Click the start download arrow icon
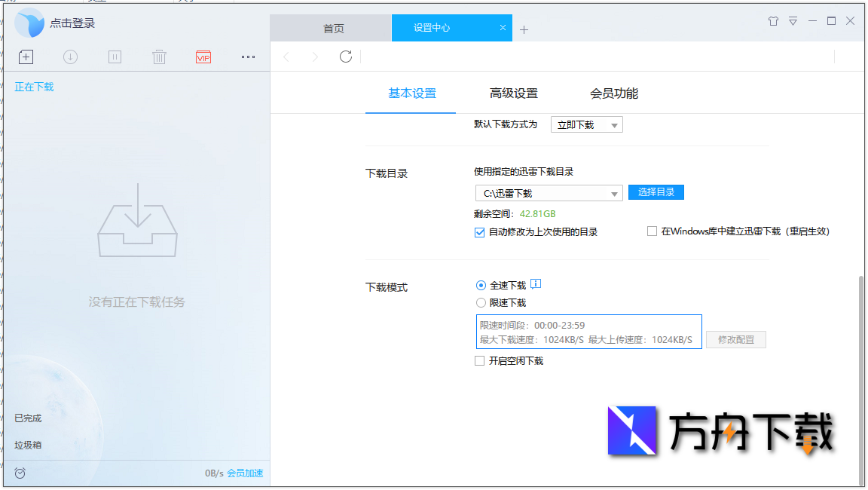The height and width of the screenshot is (490, 868). [69, 57]
